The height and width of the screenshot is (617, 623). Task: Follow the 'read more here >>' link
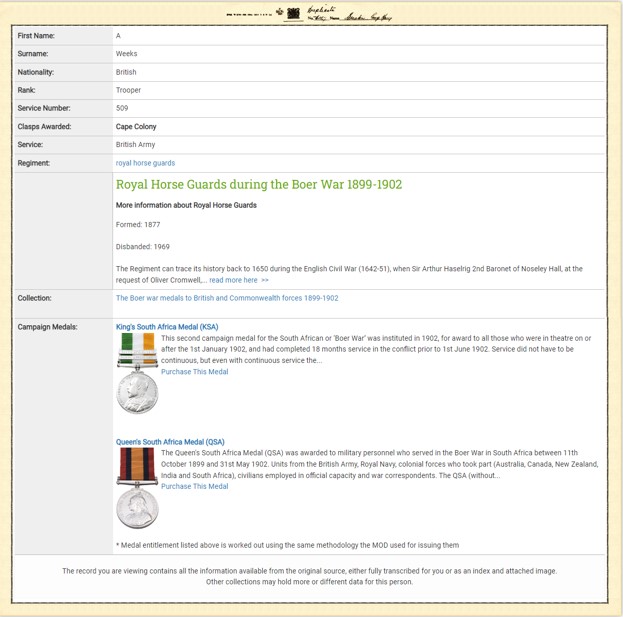pos(239,280)
